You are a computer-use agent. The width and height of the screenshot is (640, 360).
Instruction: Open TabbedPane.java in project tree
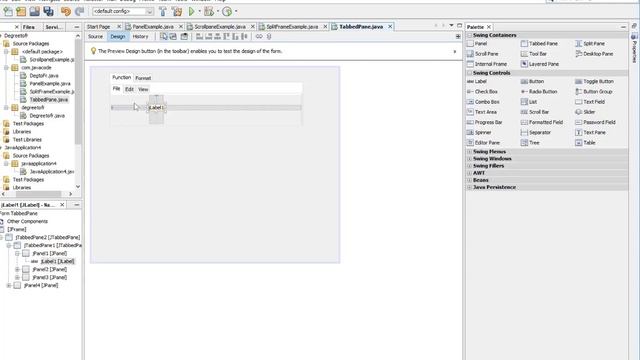click(x=49, y=100)
